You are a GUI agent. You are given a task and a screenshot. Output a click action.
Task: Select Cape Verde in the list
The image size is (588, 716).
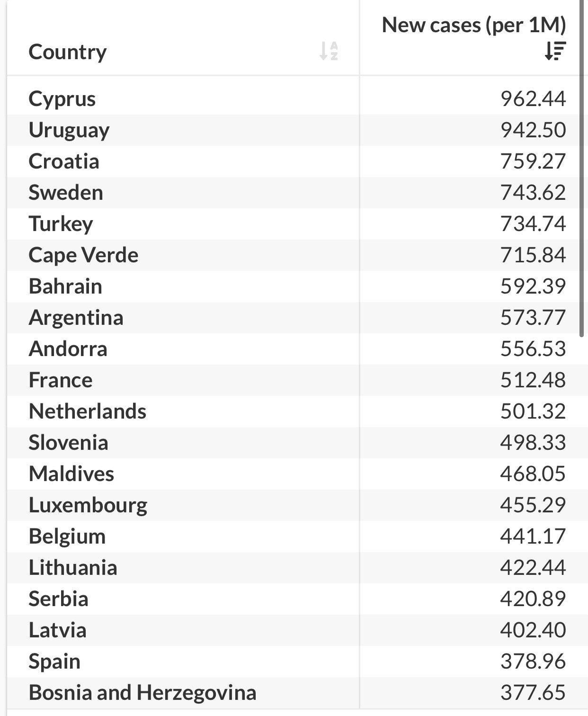[x=83, y=255]
